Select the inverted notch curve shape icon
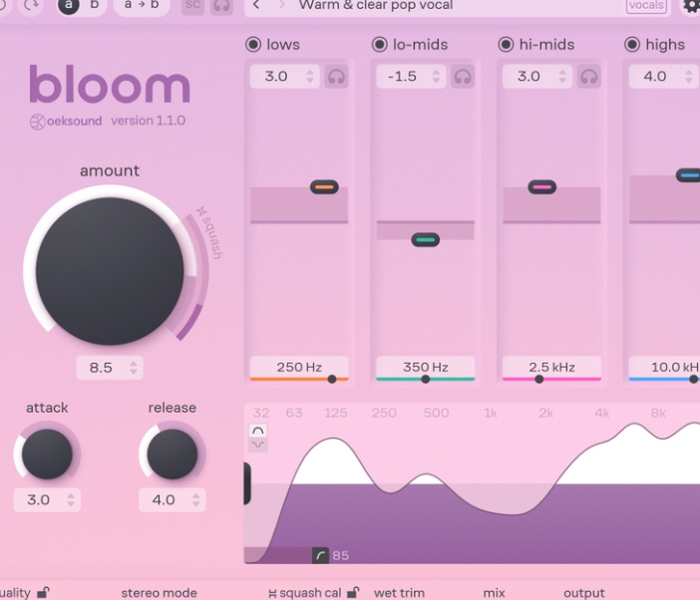700x600 pixels. (258, 445)
